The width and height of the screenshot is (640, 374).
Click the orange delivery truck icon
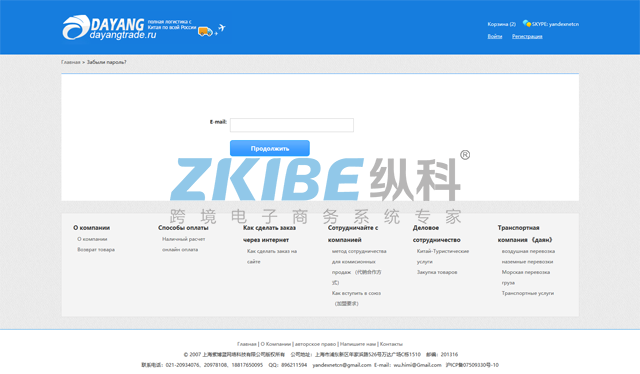tap(205, 32)
